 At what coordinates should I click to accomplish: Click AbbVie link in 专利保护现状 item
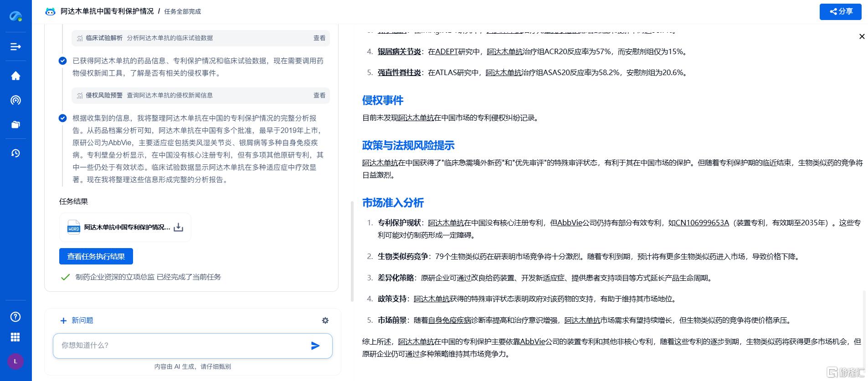click(x=570, y=223)
